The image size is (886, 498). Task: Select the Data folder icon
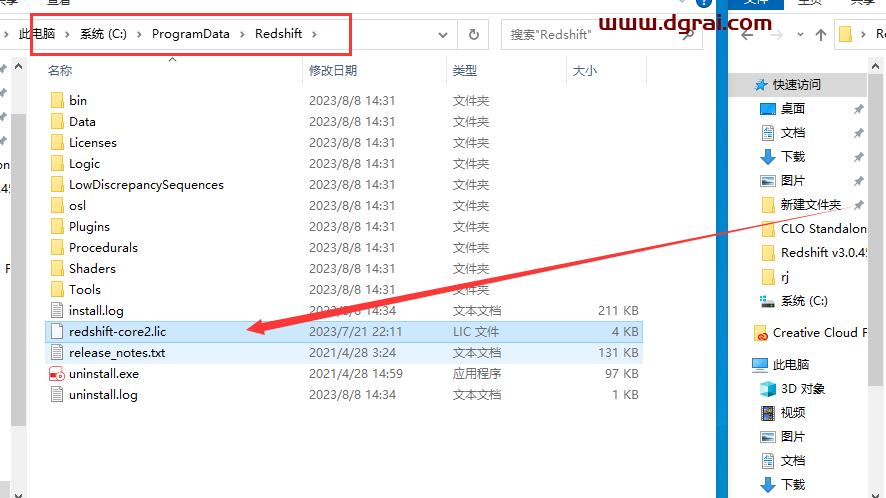pos(57,122)
